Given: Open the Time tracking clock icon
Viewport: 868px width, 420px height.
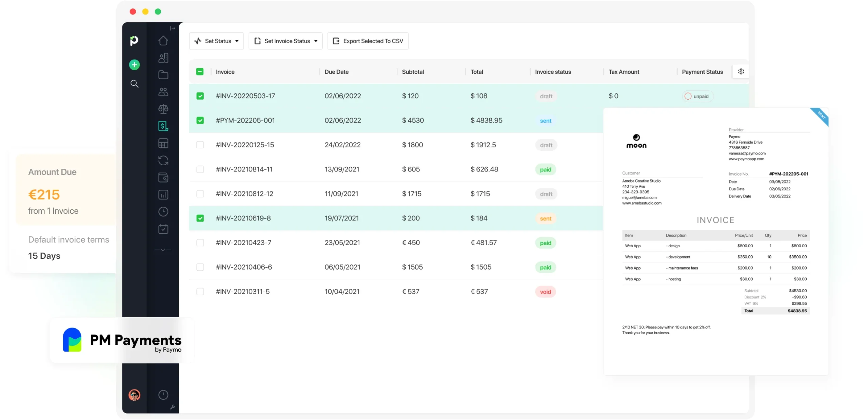Looking at the screenshot, I should tap(164, 211).
